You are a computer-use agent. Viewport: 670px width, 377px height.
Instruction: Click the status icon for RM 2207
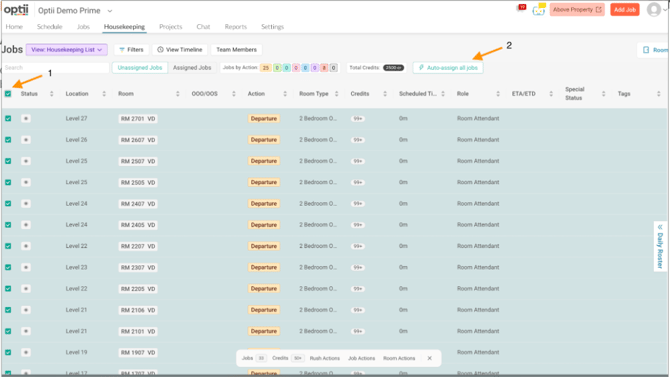(26, 246)
